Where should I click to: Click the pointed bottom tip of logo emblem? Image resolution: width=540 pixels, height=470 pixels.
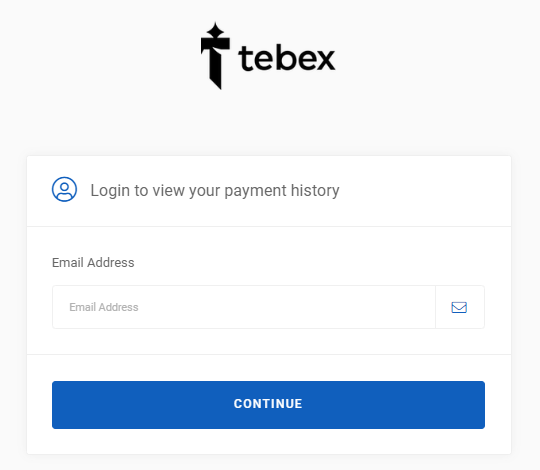pyautogui.click(x=217, y=83)
